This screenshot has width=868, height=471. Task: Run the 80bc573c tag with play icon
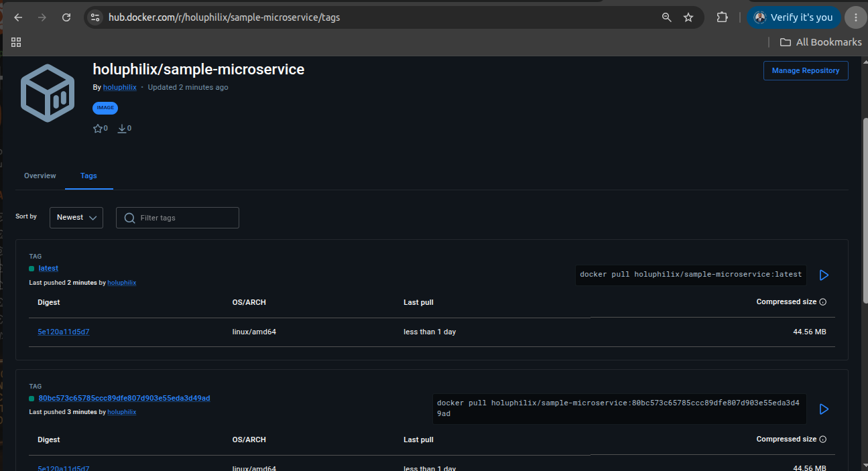tap(824, 409)
